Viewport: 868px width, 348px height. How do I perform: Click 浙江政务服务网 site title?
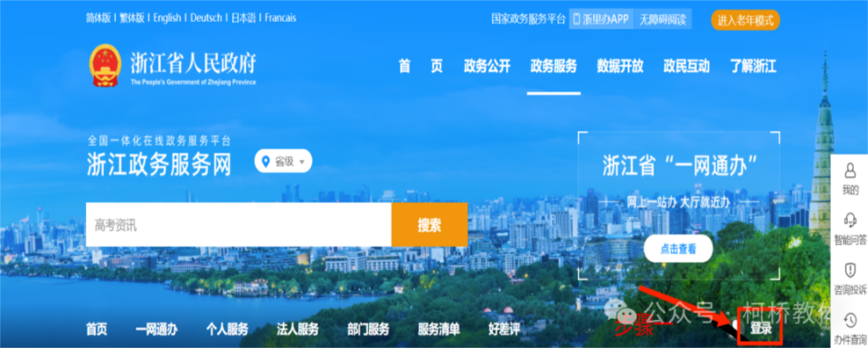click(x=159, y=165)
